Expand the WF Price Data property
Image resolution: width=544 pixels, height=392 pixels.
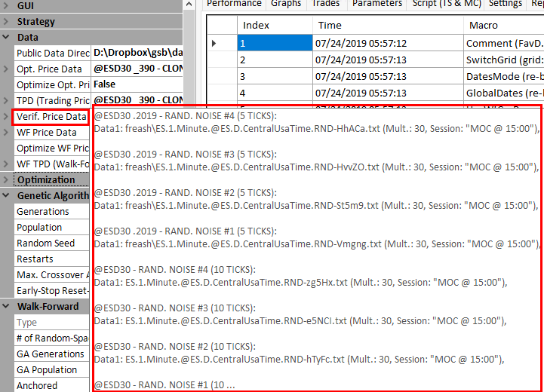(x=7, y=133)
